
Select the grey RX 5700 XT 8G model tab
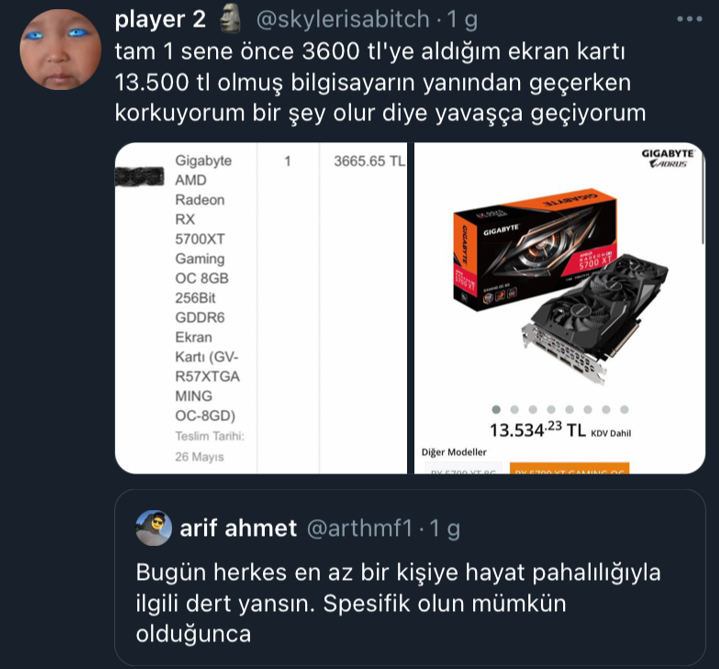point(463,469)
